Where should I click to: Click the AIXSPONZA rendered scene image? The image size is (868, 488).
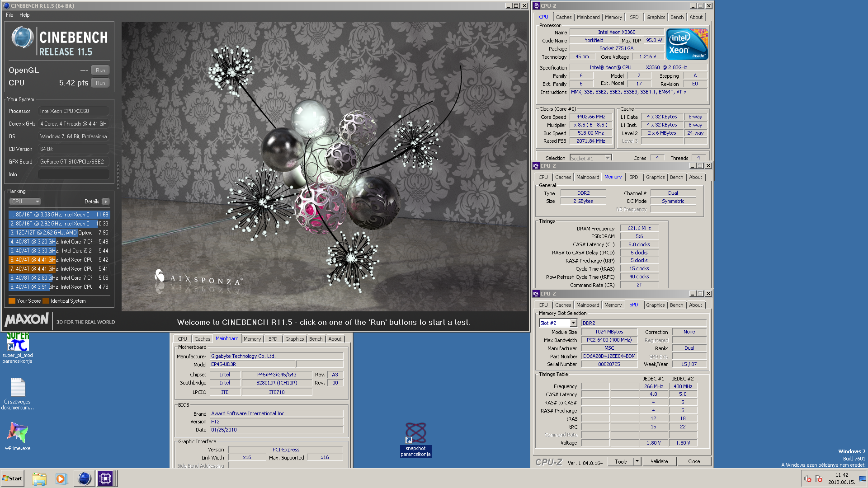point(324,167)
